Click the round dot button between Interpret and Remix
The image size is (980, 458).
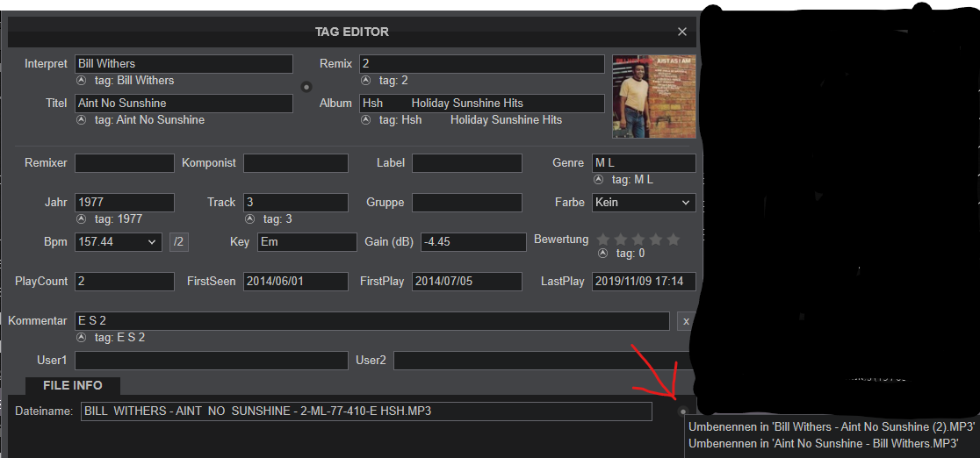(x=306, y=87)
